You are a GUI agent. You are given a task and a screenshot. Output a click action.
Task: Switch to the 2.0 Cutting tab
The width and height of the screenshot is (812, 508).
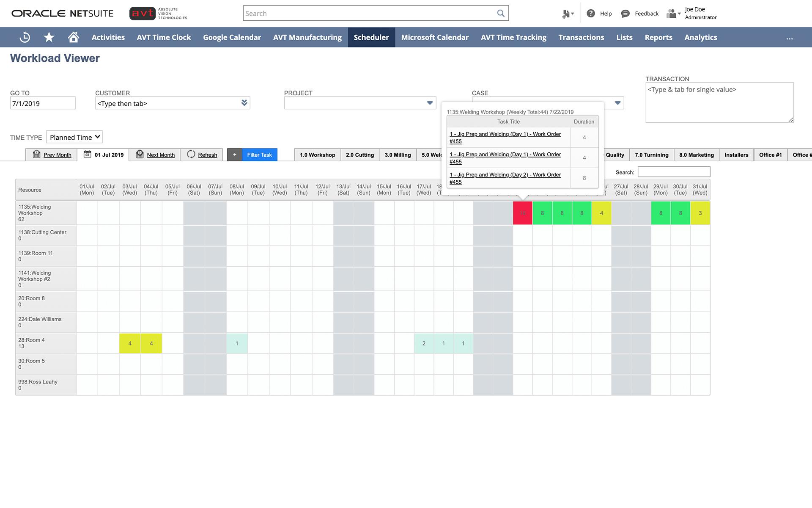pos(359,155)
